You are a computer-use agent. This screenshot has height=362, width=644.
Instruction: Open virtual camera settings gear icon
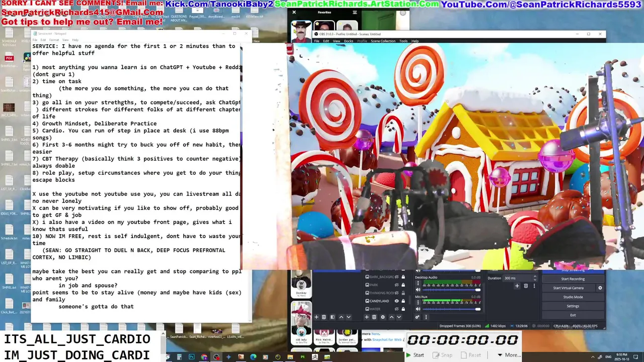point(600,288)
